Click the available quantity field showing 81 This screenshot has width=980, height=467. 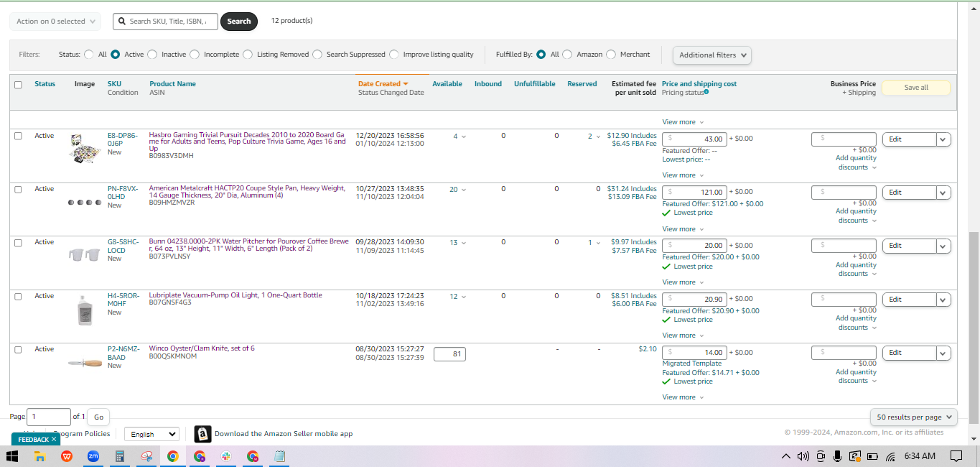click(x=449, y=354)
